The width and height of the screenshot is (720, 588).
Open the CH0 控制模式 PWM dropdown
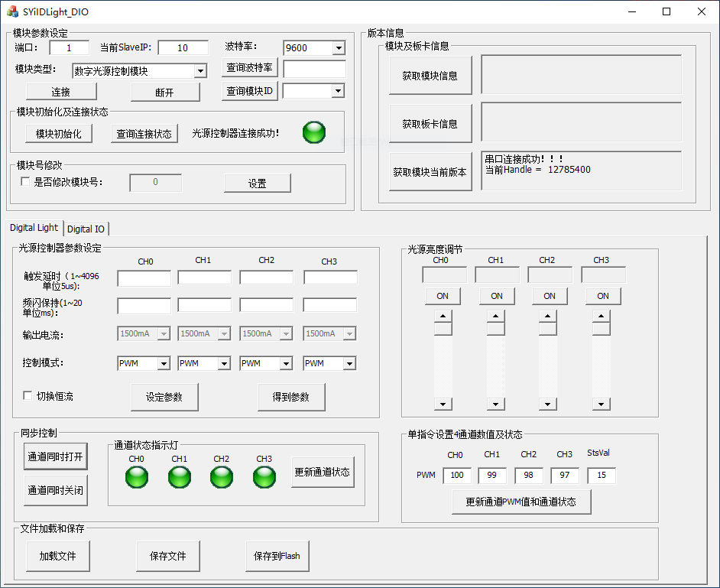163,364
